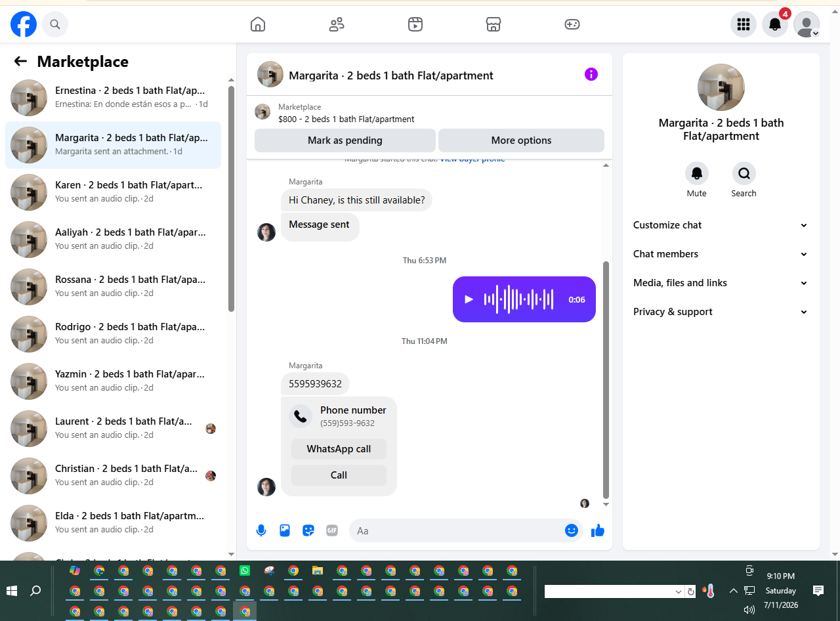Play the 0:06 audio clip
Viewport: 840px width, 621px height.
[469, 299]
